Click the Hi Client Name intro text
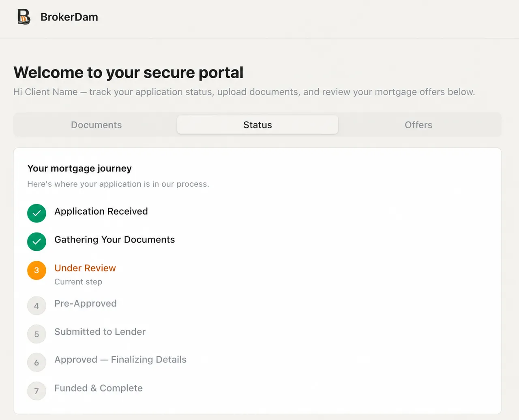The height and width of the screenshot is (420, 519). coord(244,92)
